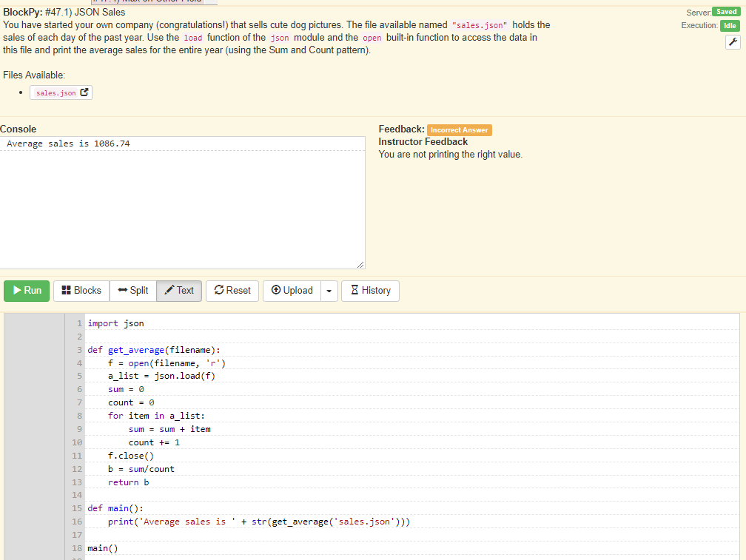746x560 pixels.
Task: Open the Upload dropdown arrow
Action: [329, 290]
